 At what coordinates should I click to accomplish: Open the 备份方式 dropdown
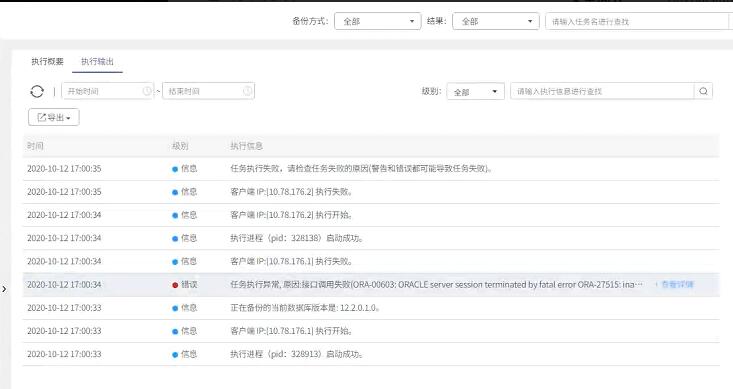point(377,22)
